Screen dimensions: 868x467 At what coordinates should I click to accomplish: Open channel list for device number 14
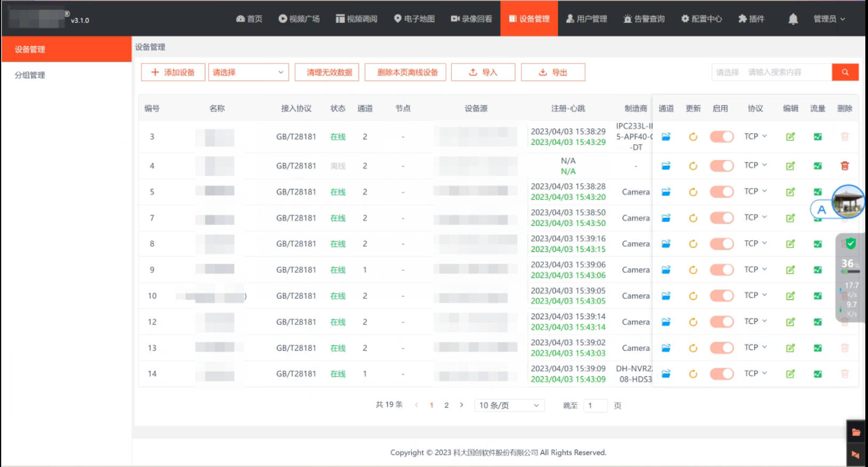click(x=666, y=374)
